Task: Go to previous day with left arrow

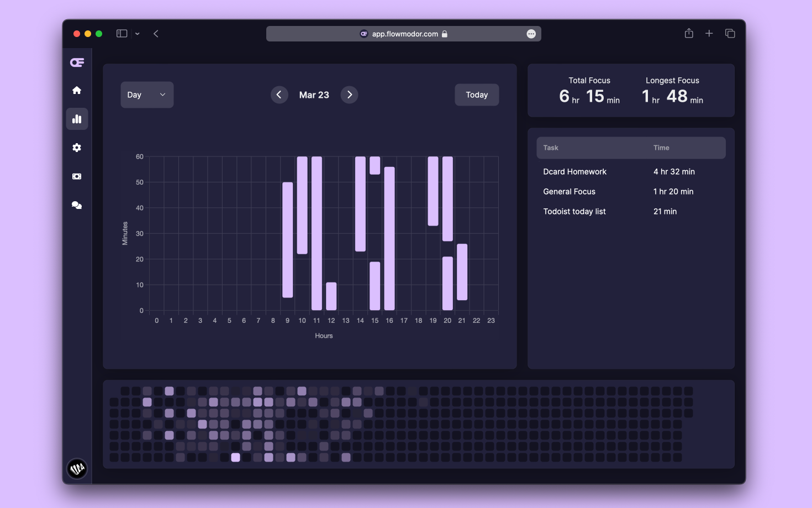Action: [x=279, y=95]
